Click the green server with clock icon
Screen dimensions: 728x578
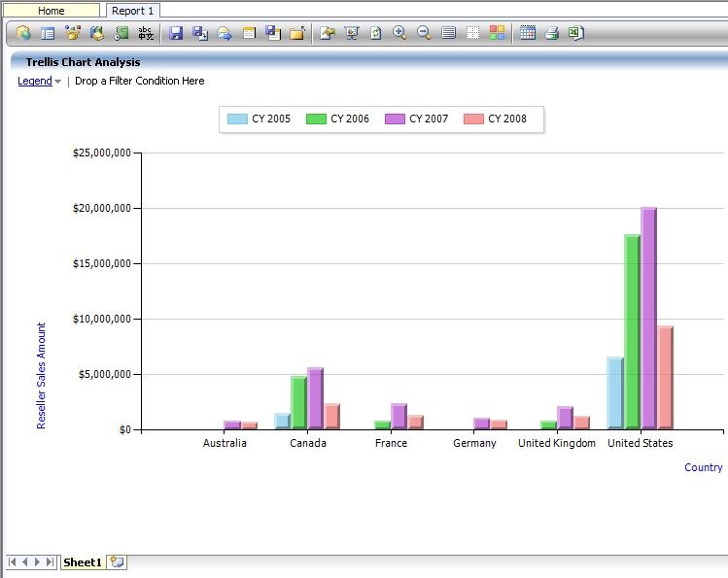coord(121,33)
